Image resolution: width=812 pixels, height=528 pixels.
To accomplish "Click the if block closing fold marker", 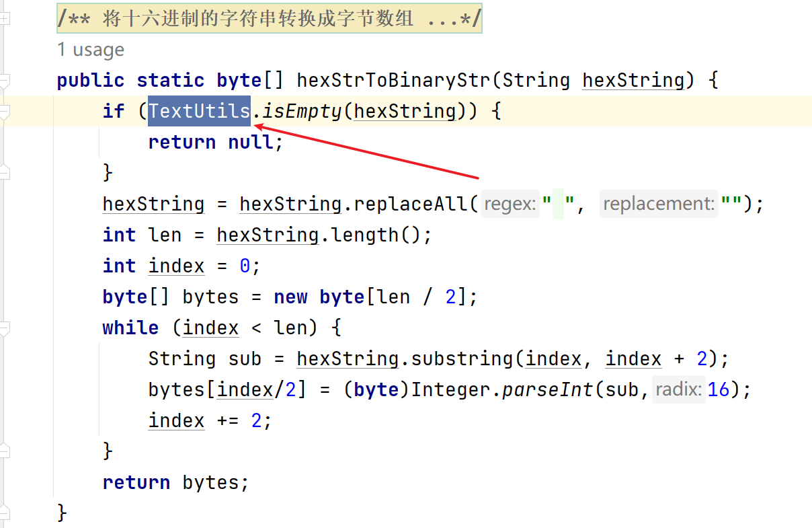I will click(x=5, y=172).
